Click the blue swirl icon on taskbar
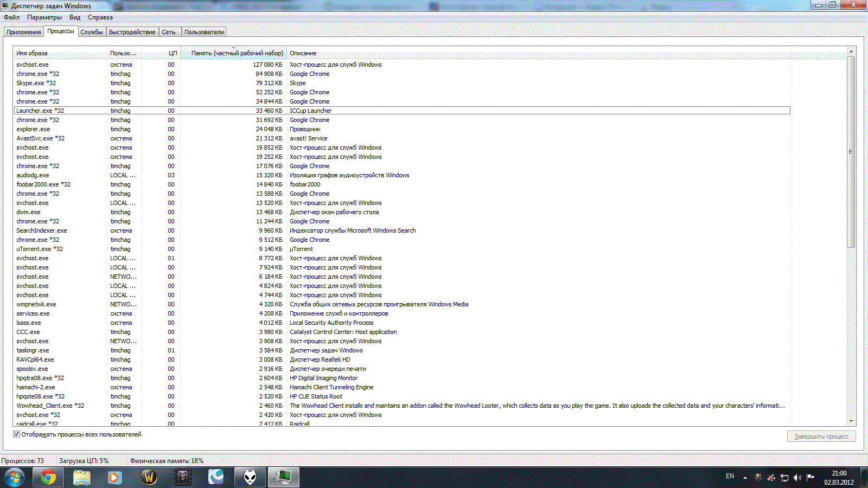868x488 pixels. (x=216, y=477)
